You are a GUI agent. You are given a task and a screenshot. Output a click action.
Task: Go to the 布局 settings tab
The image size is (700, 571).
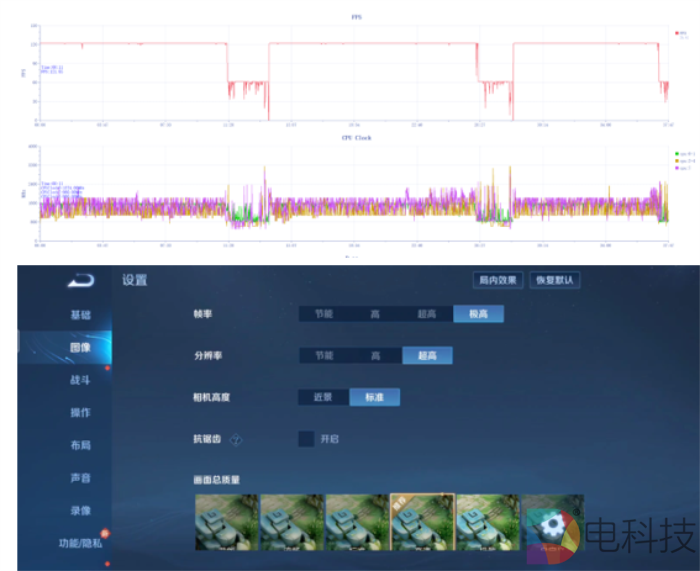80,445
